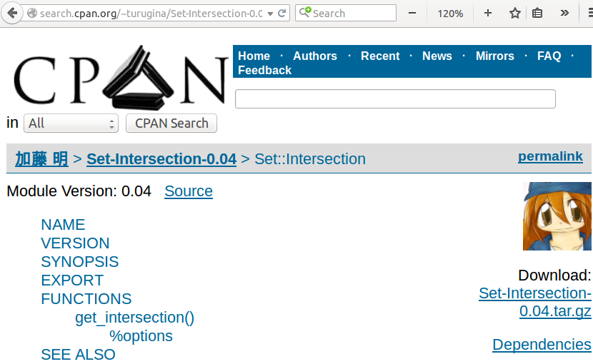Open the Set-Intersection-0.04 breadcrumb link

(x=161, y=159)
